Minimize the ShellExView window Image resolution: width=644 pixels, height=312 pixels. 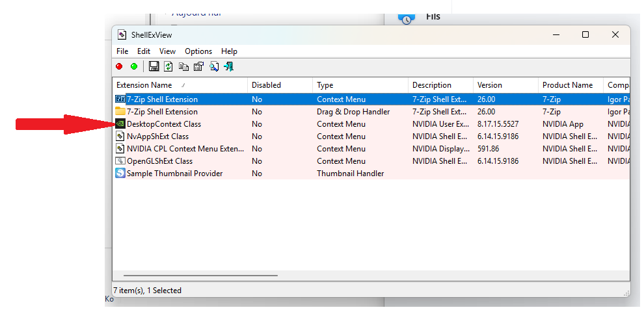556,35
